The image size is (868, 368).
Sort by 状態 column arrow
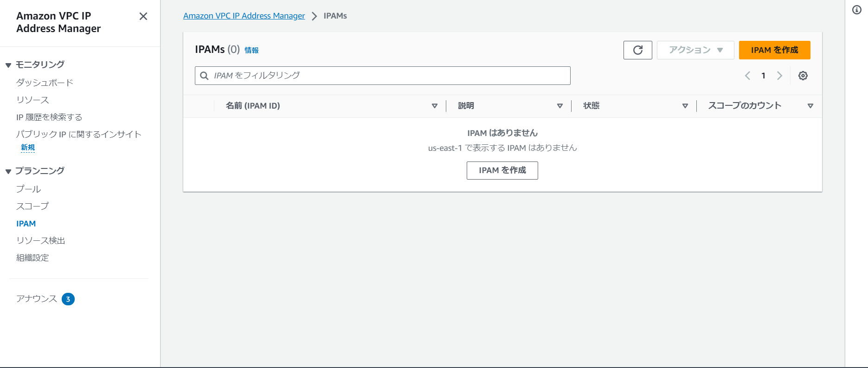tap(685, 106)
